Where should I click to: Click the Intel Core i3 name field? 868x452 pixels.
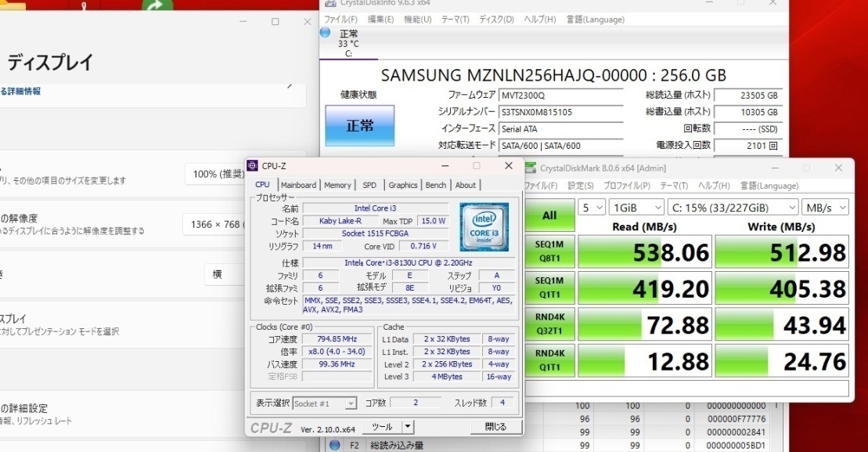(376, 208)
